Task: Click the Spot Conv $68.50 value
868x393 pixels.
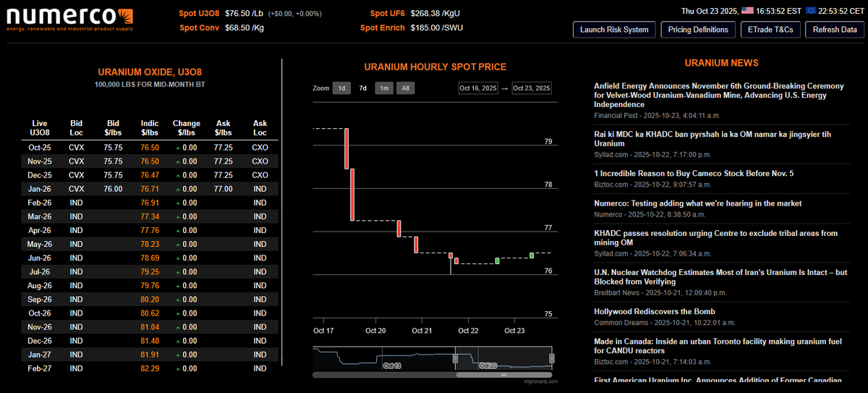Action: tap(244, 28)
